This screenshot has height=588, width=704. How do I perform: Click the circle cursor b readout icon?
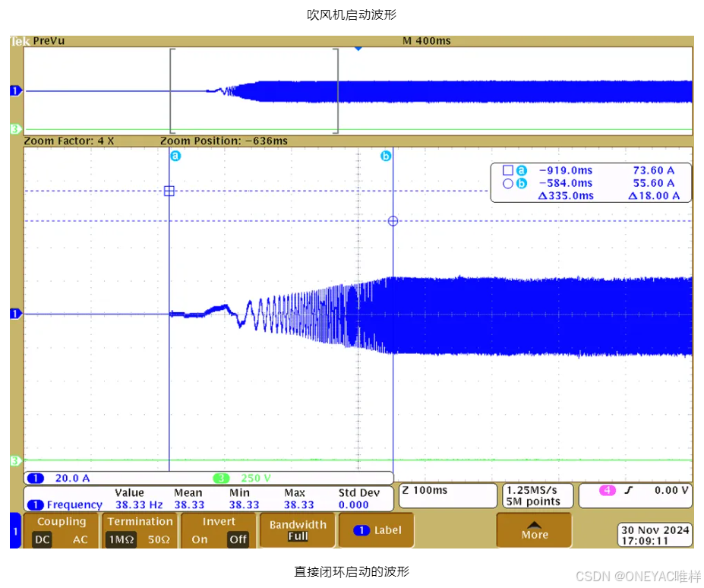[508, 183]
